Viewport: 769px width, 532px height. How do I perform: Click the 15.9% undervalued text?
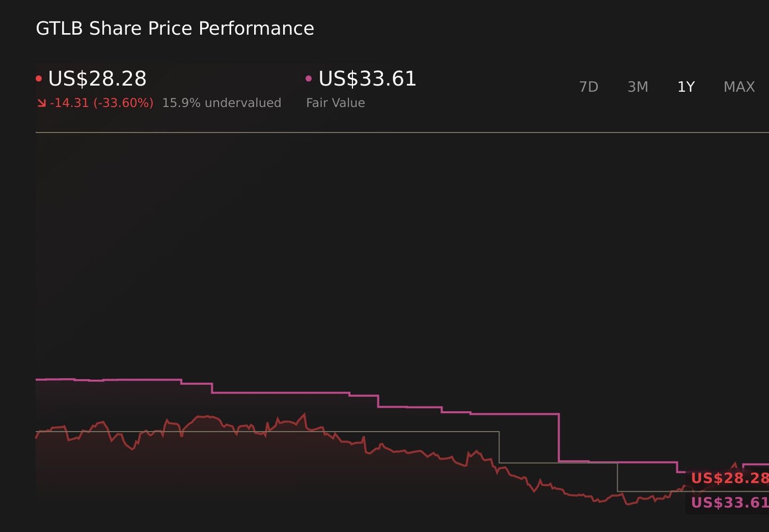click(222, 103)
